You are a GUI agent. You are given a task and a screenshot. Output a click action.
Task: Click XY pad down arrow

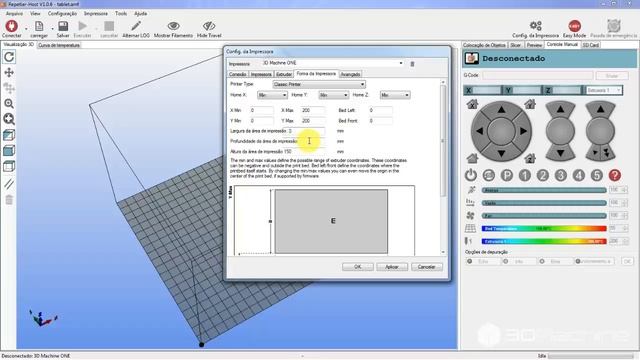pyautogui.click(x=501, y=153)
